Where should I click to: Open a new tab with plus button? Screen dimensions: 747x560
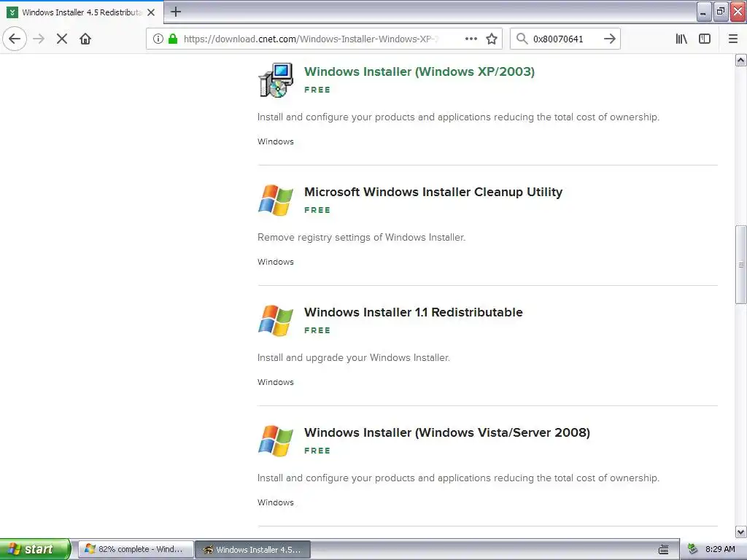[x=176, y=12]
